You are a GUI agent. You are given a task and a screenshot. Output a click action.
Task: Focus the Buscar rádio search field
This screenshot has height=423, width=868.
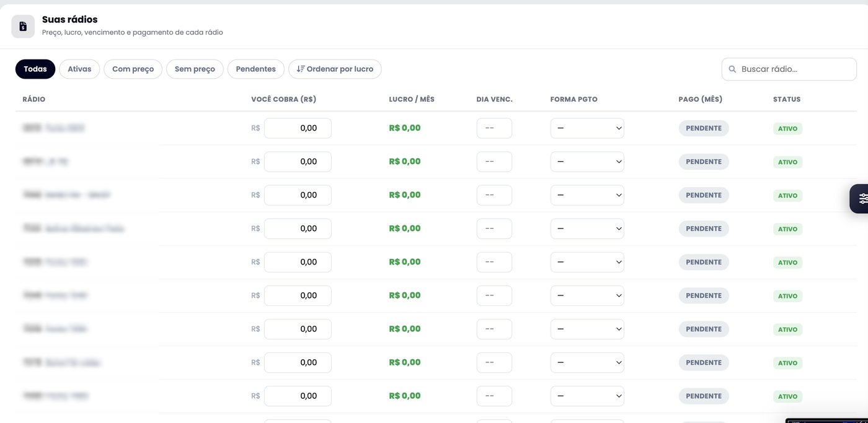point(789,69)
